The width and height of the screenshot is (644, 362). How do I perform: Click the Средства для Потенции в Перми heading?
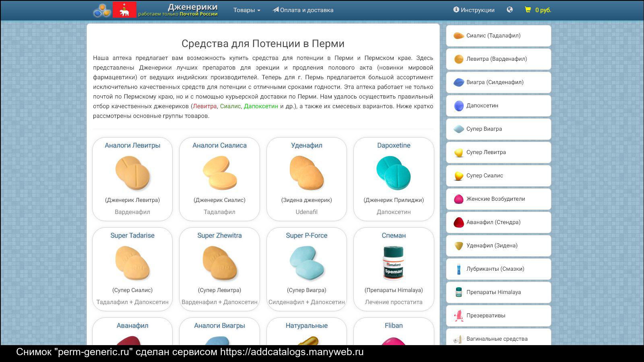263,43
